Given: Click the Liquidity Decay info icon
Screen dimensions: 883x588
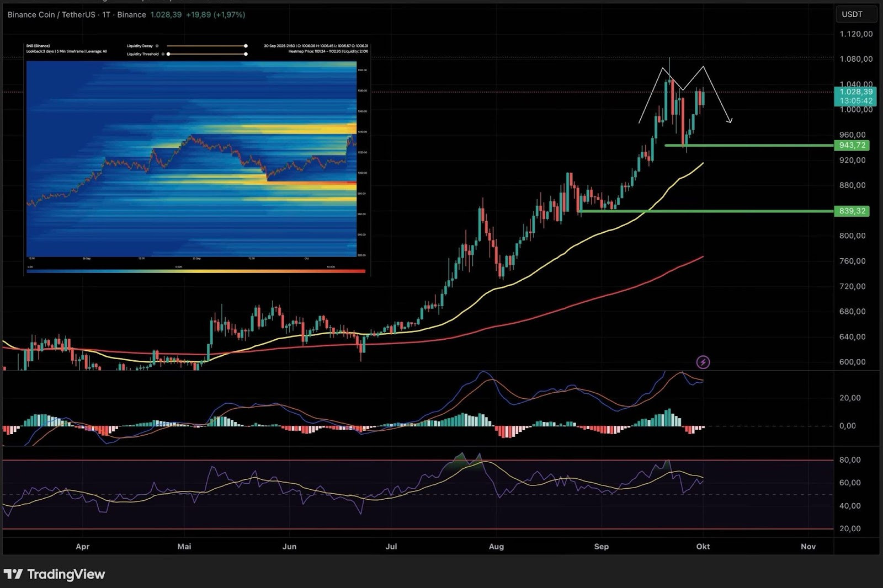Looking at the screenshot, I should point(157,46).
